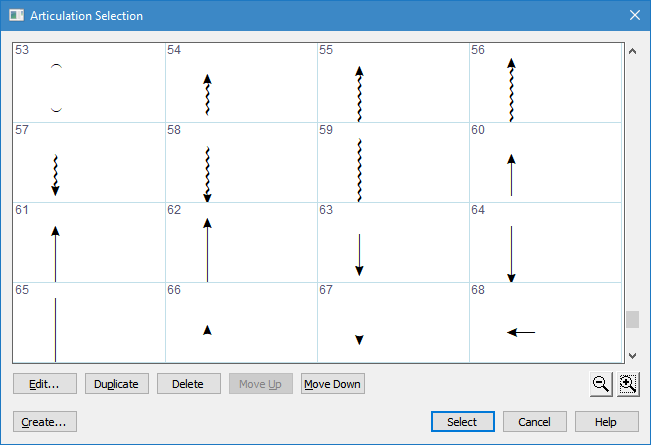Click the zoom in magnifier icon
Screen dimensions: 651x445
click(x=628, y=383)
